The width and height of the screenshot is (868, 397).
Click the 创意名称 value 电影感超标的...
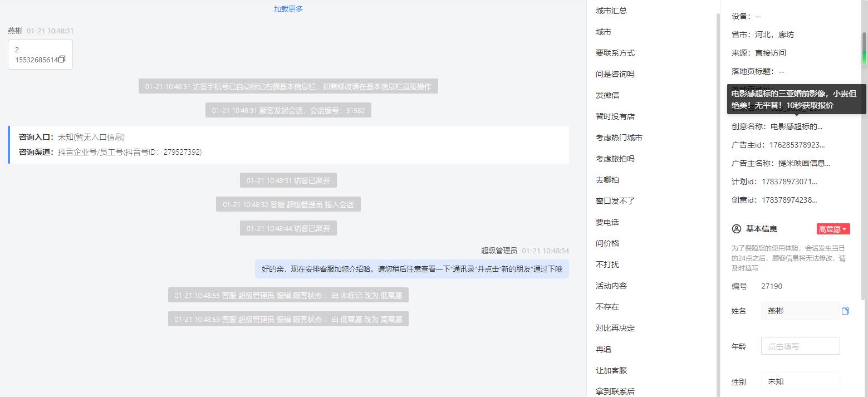796,126
